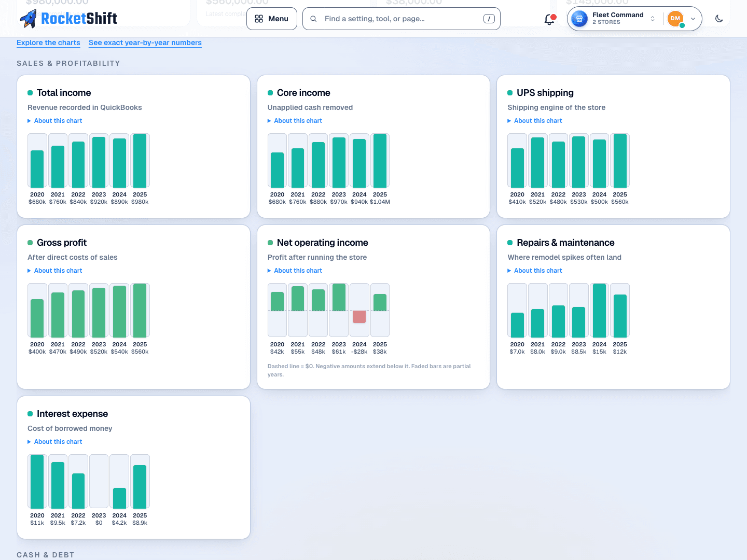
Task: Click the $4.2k value in Interest expense
Action: [x=119, y=523]
